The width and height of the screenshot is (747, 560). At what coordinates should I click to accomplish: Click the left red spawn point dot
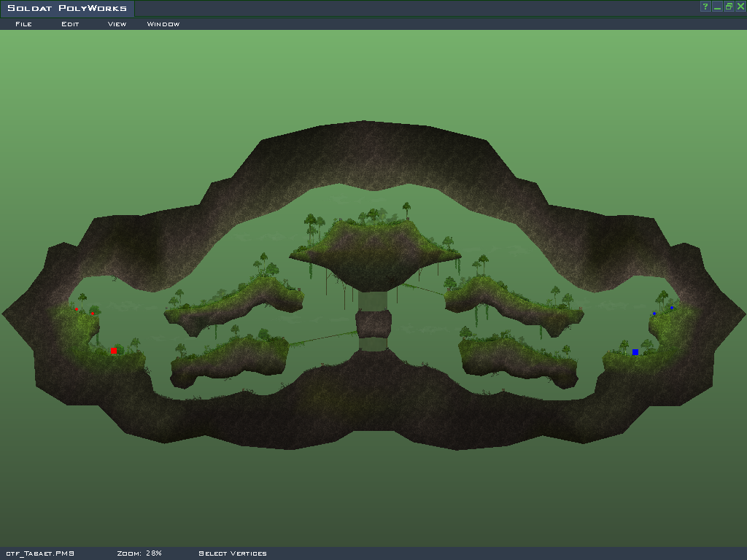click(x=77, y=309)
